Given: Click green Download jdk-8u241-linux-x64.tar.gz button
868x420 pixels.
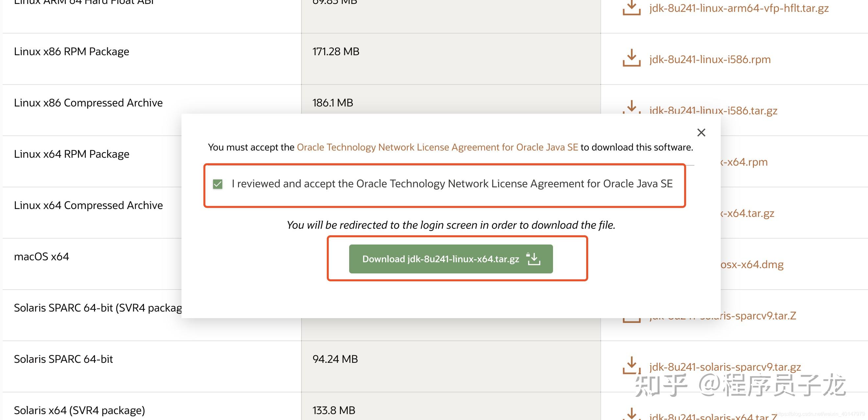Looking at the screenshot, I should tap(450, 259).
